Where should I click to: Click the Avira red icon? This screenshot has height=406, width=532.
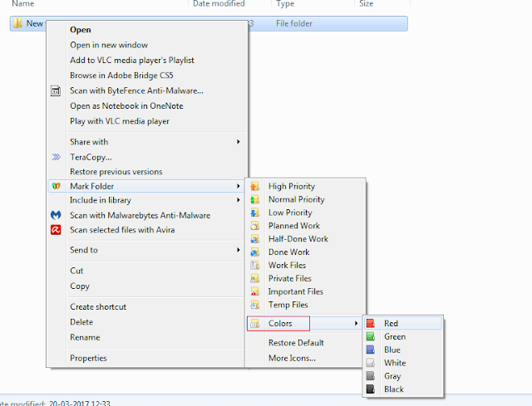56,230
